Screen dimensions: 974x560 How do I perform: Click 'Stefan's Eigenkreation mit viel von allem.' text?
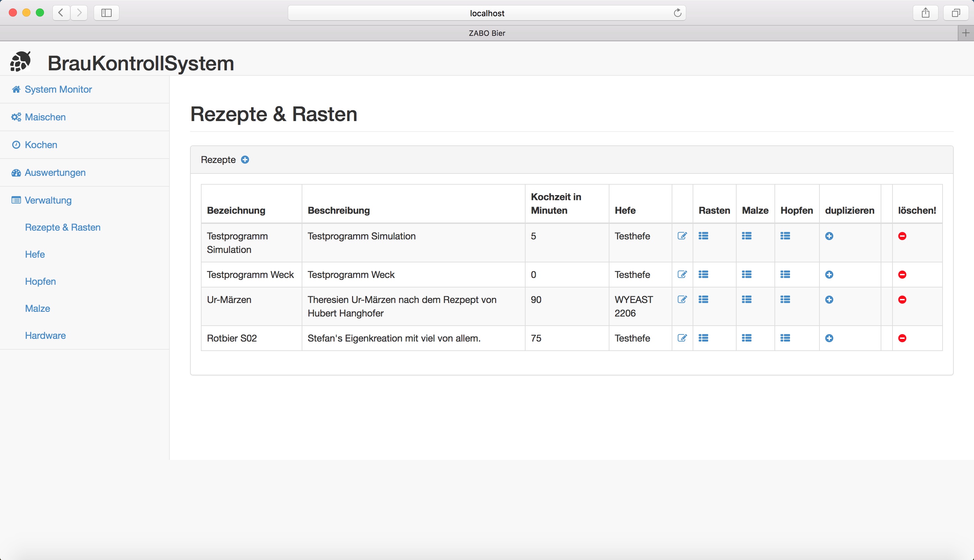tap(394, 338)
